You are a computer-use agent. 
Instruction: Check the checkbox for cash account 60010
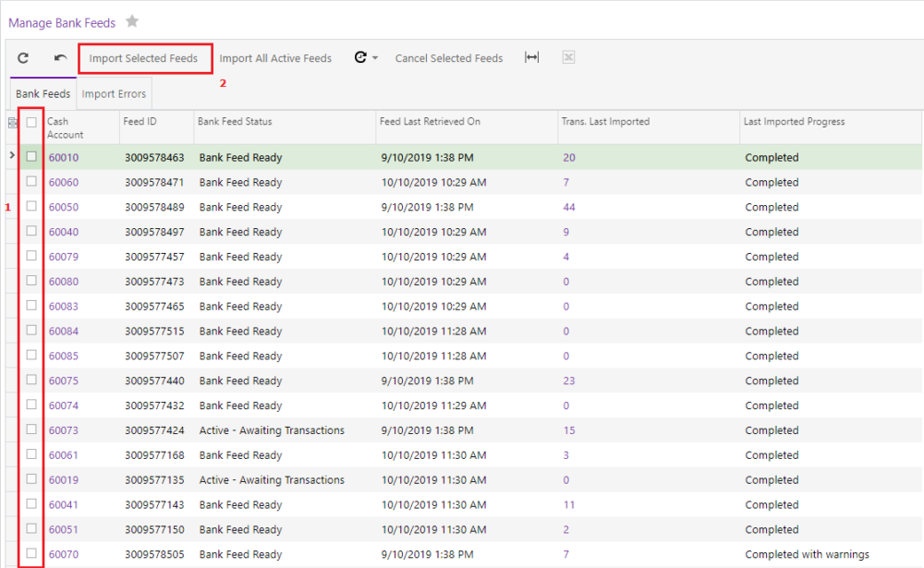(x=31, y=157)
